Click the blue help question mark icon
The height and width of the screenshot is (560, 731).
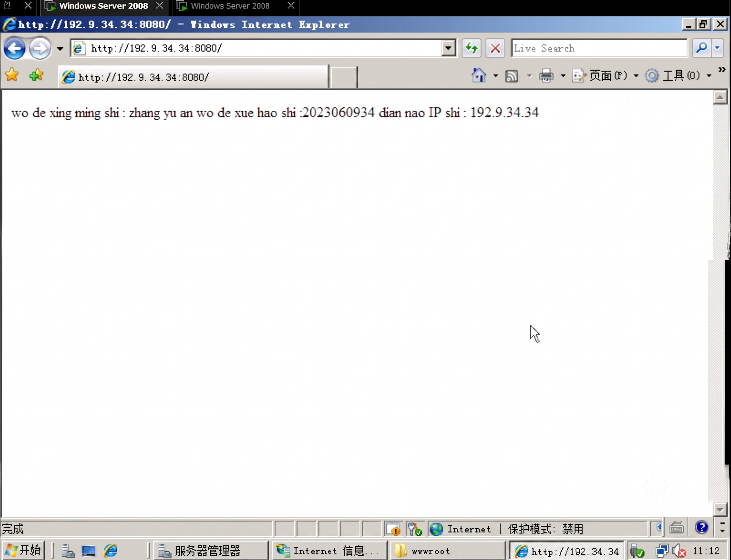701,527
